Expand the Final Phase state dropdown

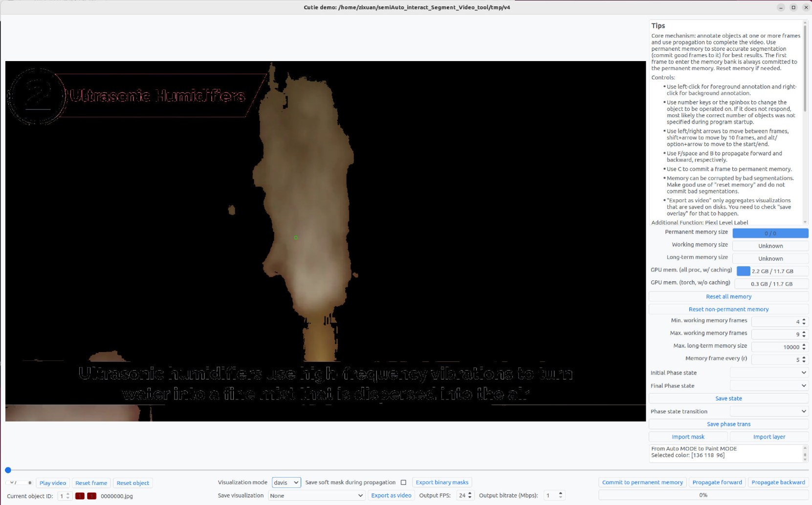(768, 386)
